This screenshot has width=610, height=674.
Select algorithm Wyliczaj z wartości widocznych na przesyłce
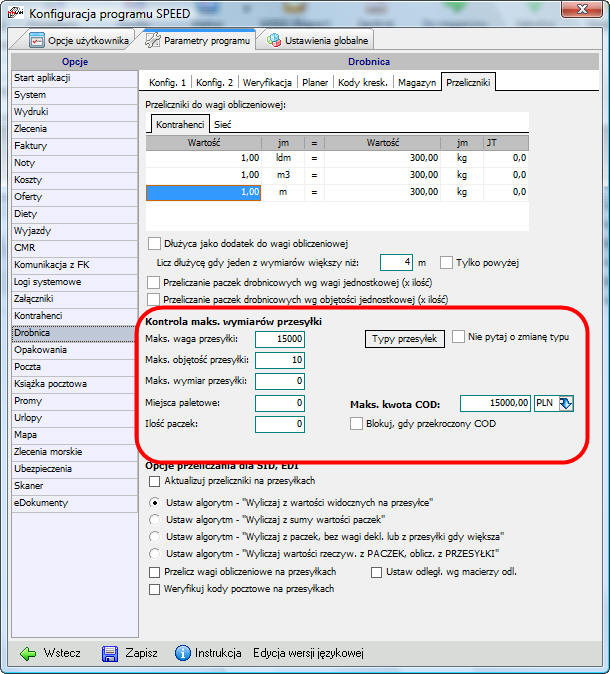[154, 502]
